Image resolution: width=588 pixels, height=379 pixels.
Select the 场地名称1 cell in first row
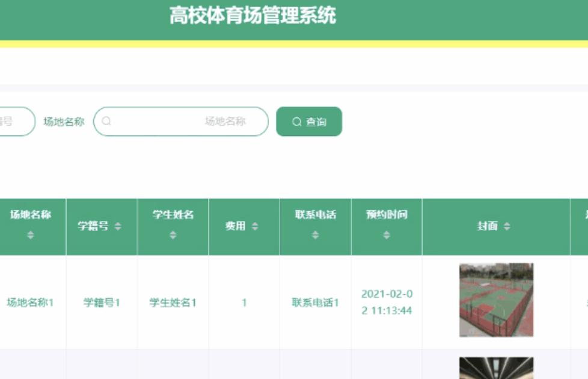(x=30, y=303)
